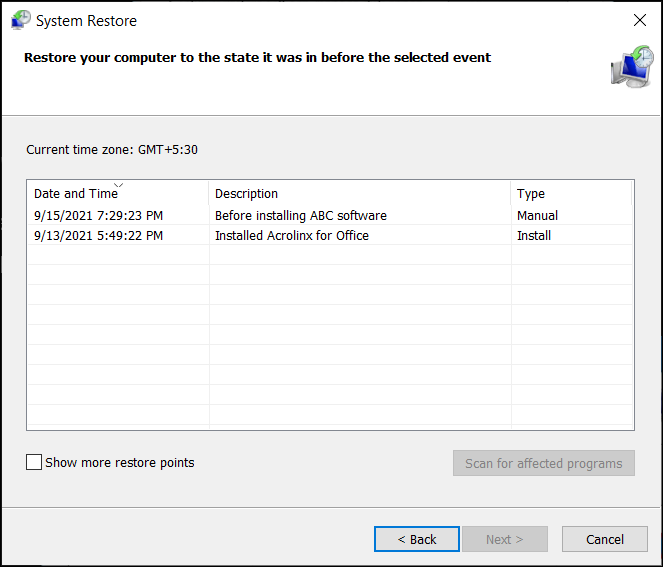Click the System Restore computer icon in header
Screen dimensions: 663x567
(631, 66)
